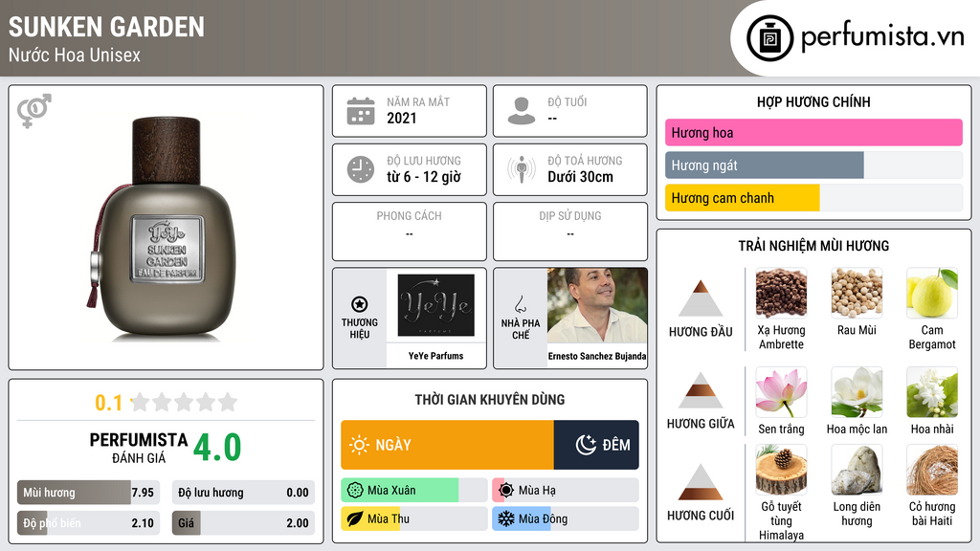Viewport: 980px width, 551px height.
Task: Click the Cỏ hương bài Haiti image
Action: pos(932,470)
